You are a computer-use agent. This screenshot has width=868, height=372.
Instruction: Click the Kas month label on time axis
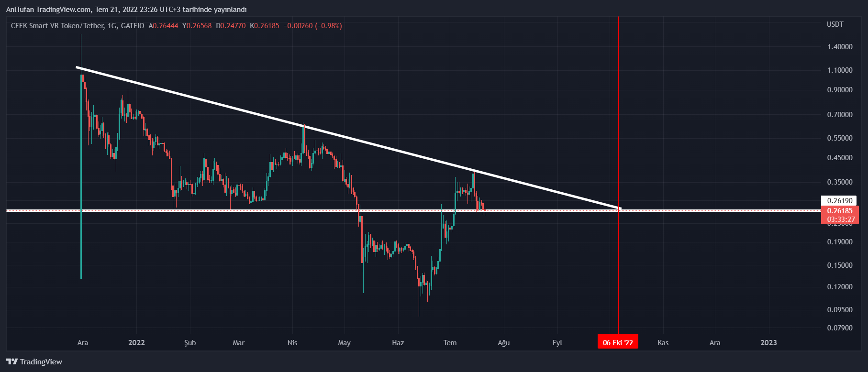tap(663, 342)
